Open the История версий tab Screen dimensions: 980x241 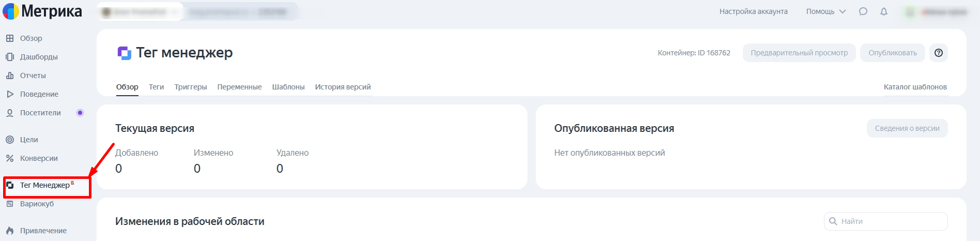(x=343, y=87)
